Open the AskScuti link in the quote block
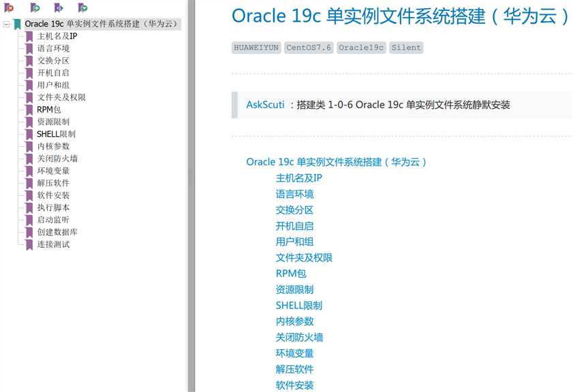 pyautogui.click(x=265, y=105)
